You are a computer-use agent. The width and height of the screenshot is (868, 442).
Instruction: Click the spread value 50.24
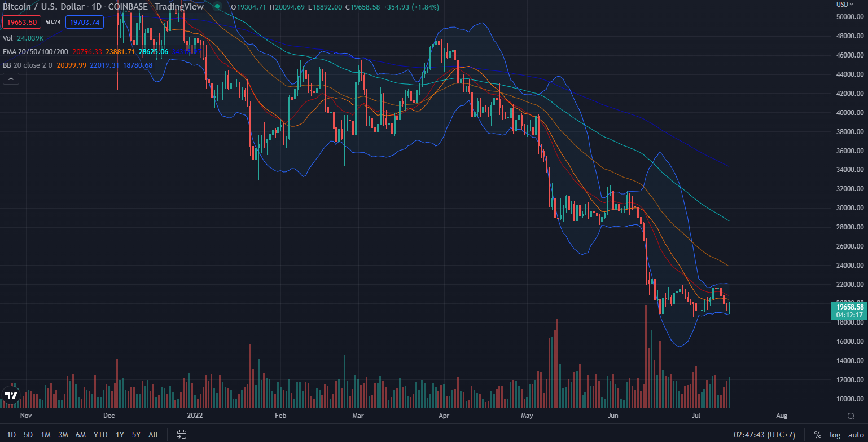[x=53, y=23]
